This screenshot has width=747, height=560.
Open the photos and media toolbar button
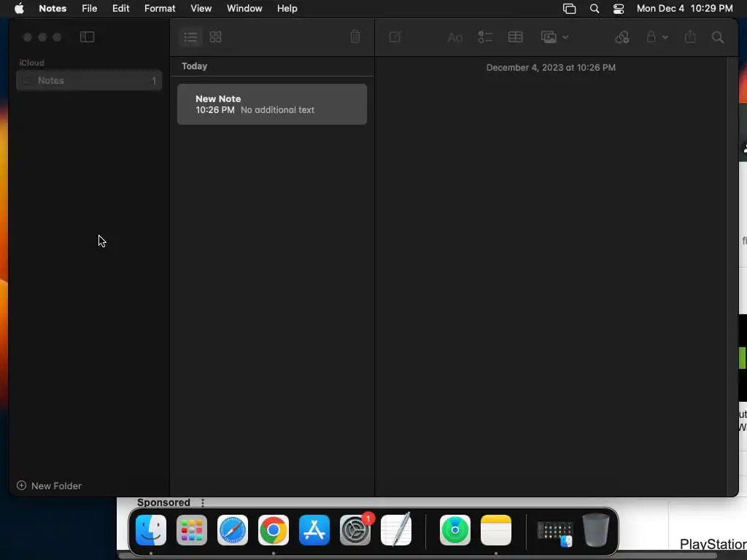coord(549,37)
